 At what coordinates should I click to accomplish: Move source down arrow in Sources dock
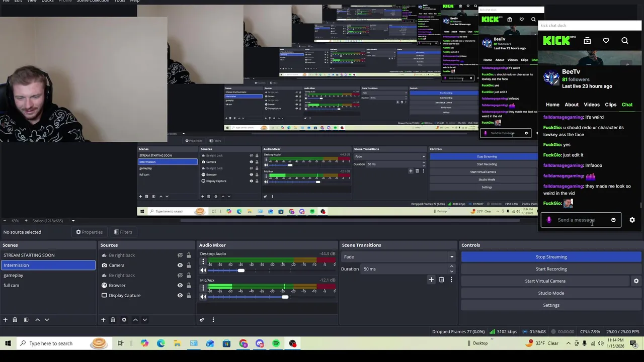(x=145, y=320)
